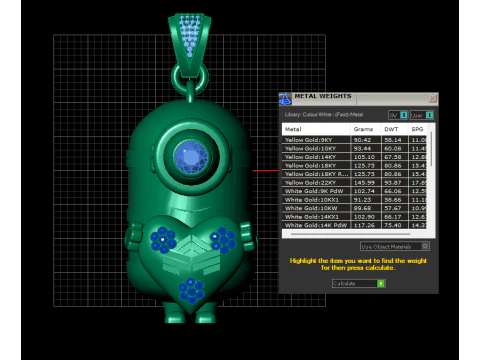Sort by the DWT column header

394,129
